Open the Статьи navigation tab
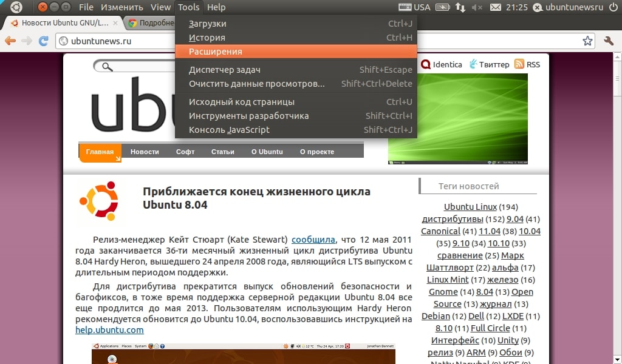 coord(222,152)
